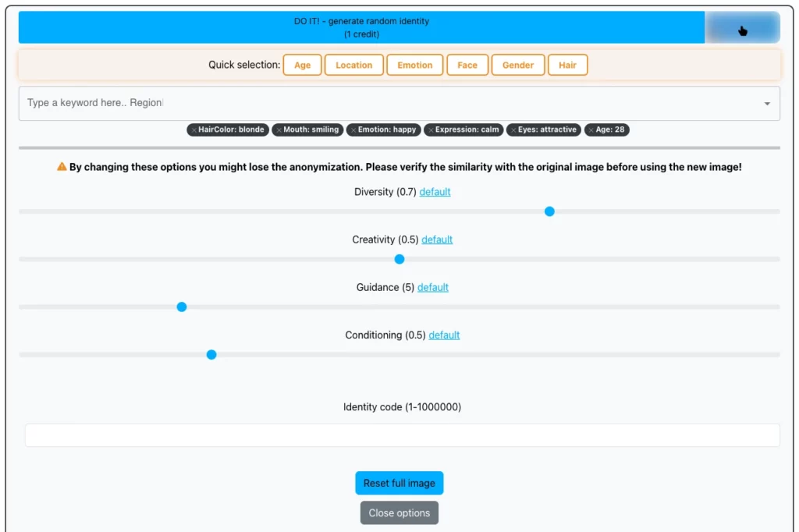Remove the Expression: calm tag
This screenshot has width=799, height=532.
[x=431, y=130]
